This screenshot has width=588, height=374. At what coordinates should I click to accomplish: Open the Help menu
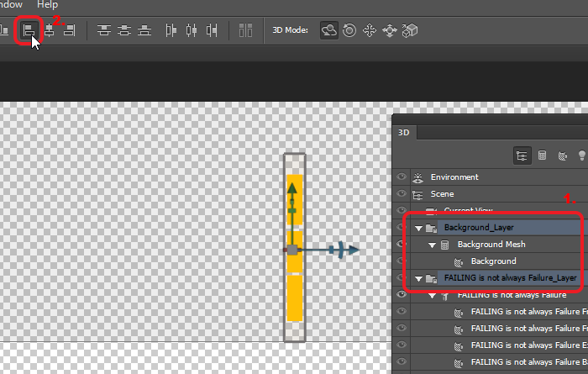tap(47, 4)
